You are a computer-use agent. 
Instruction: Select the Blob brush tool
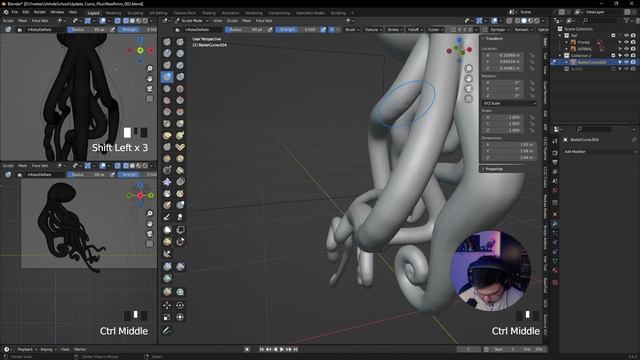click(x=180, y=76)
